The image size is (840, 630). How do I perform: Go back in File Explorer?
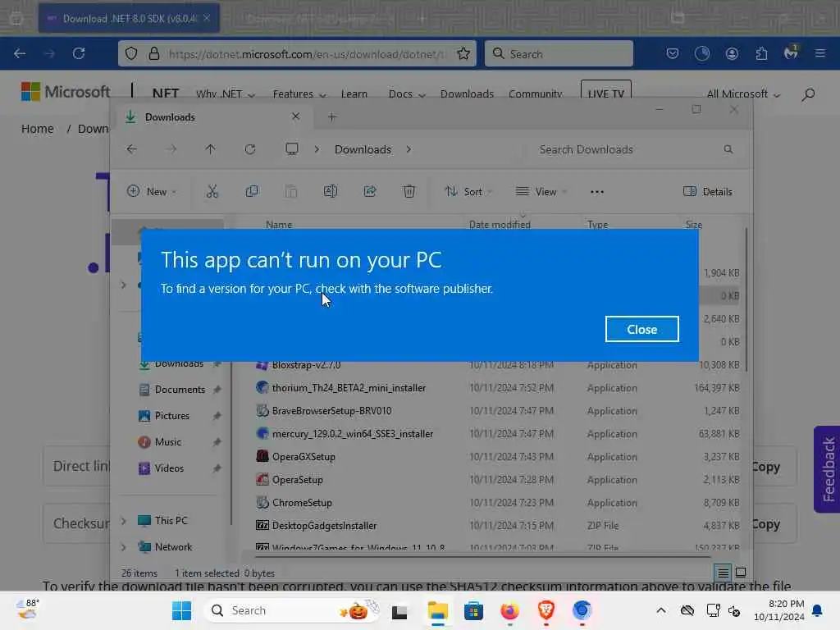click(x=132, y=149)
